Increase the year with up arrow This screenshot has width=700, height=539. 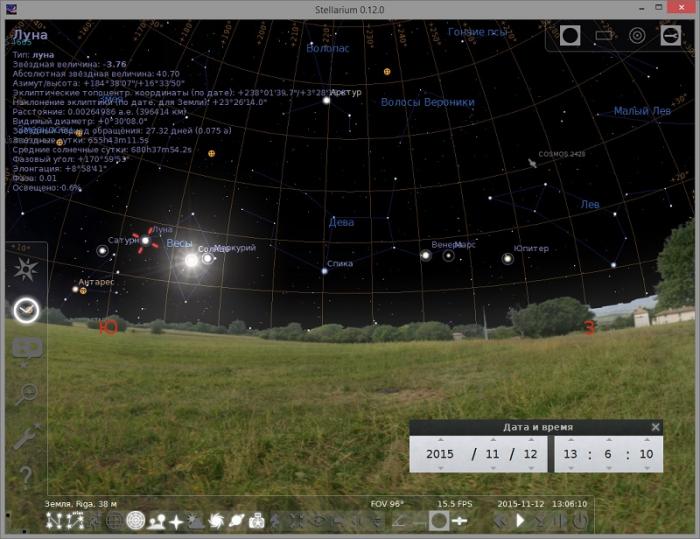[440, 440]
